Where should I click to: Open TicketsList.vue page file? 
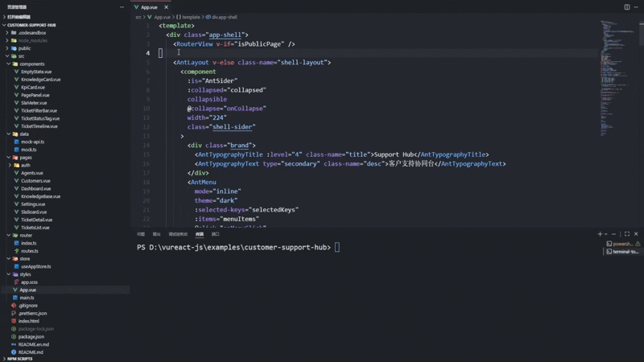click(35, 228)
